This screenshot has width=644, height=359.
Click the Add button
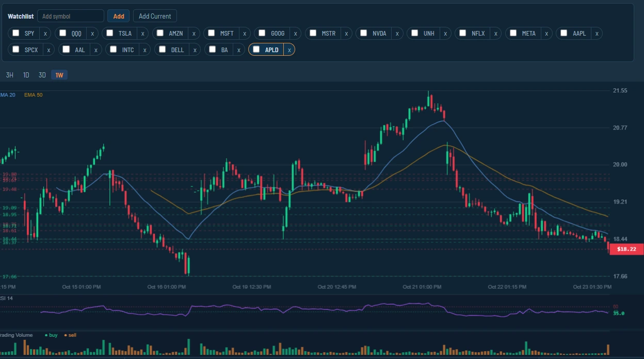pos(119,16)
